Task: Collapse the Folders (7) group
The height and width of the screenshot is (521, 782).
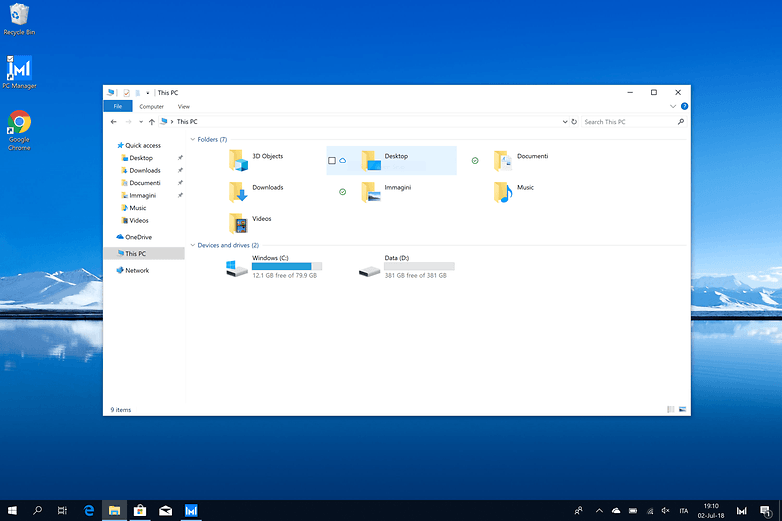Action: click(x=192, y=140)
